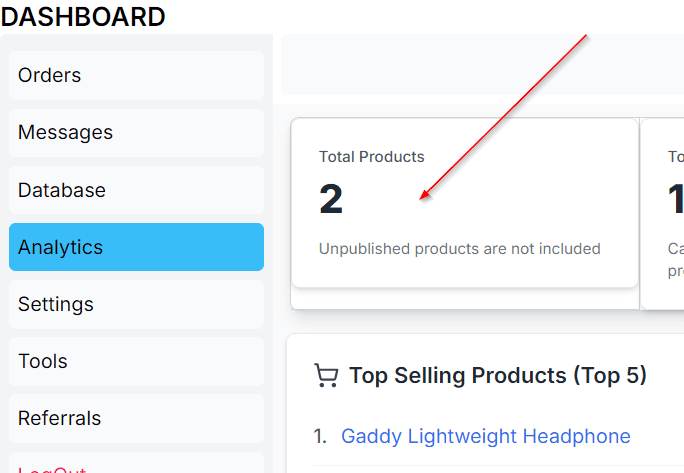This screenshot has height=473, width=684.
Task: Click the Top Selling Products (Top 5) heading
Action: [x=498, y=376]
